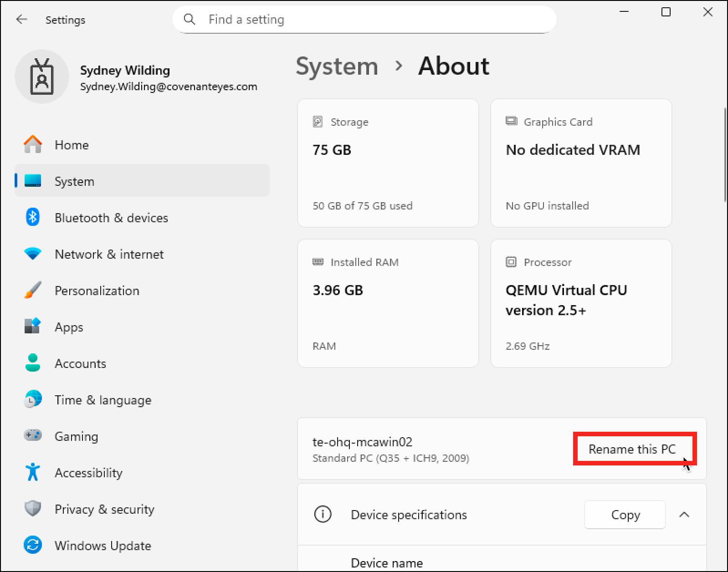Click the Personalization paintbrush icon
This screenshot has width=728, height=572.
point(33,291)
